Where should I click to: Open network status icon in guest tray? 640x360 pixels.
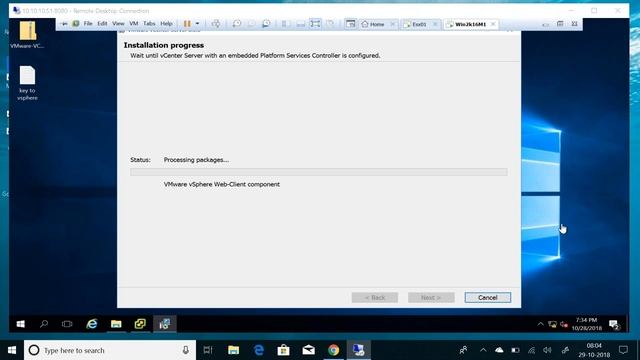click(552, 324)
